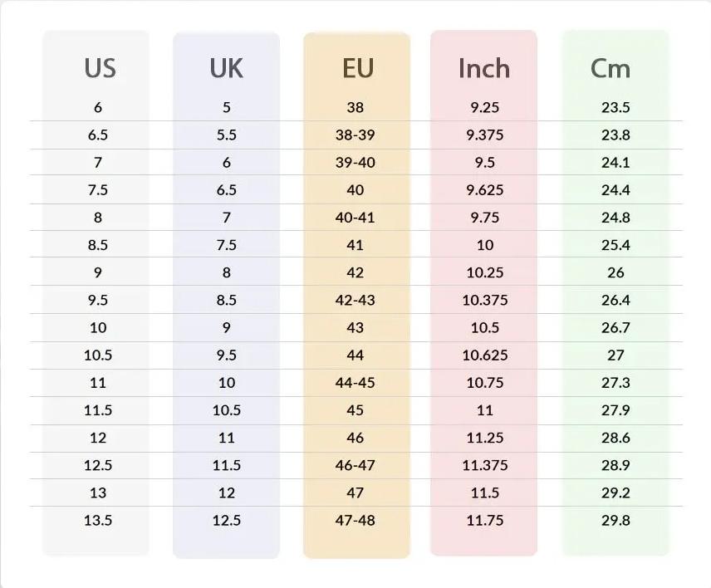
Task: Select the 10.375 inch cell
Action: pos(485,300)
